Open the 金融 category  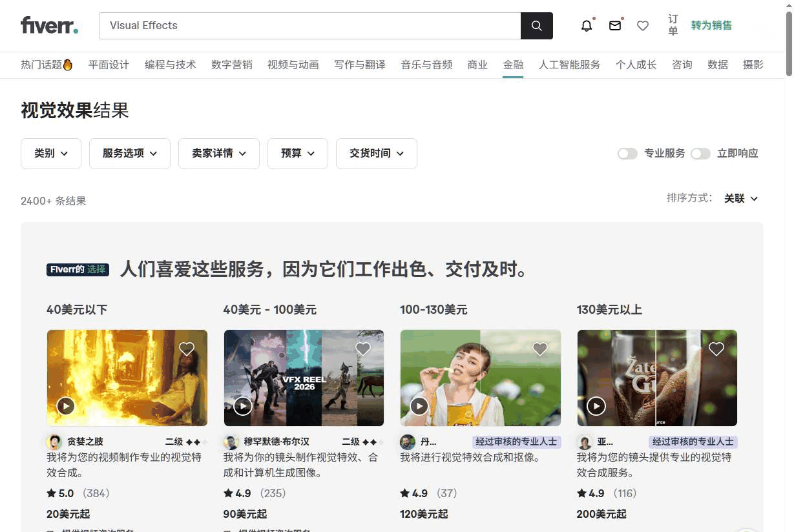[514, 65]
